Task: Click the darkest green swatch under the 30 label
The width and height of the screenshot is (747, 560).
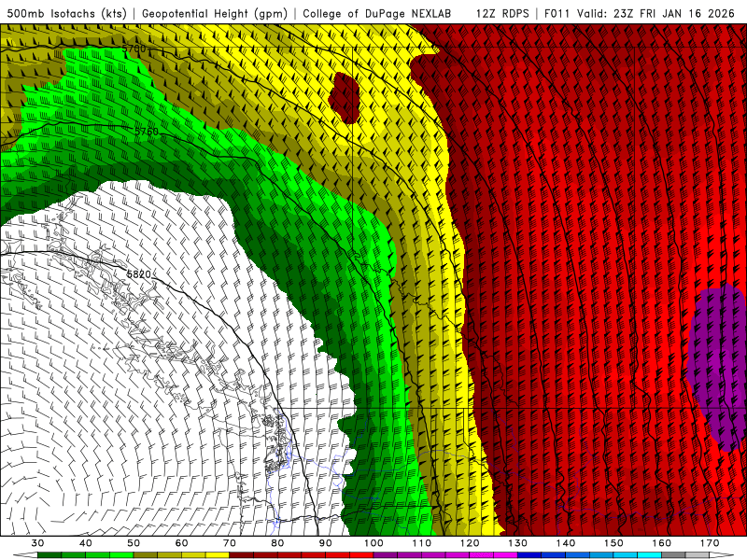Action: click(49, 556)
